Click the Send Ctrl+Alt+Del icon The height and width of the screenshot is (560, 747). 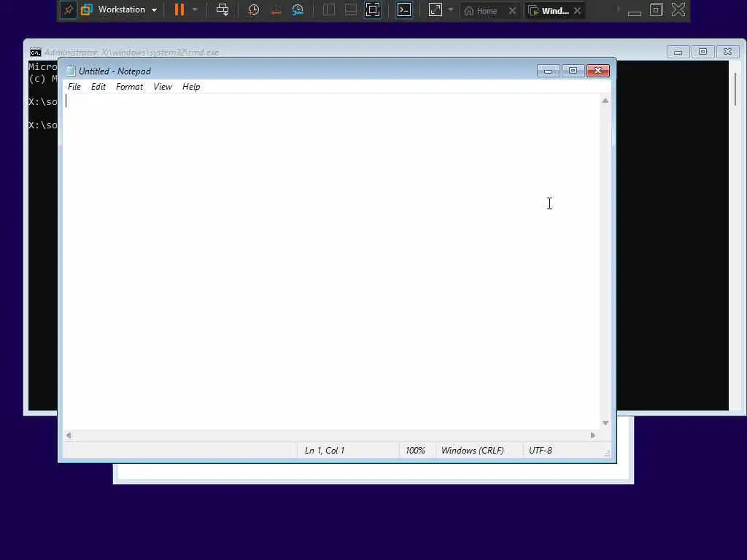coord(222,9)
